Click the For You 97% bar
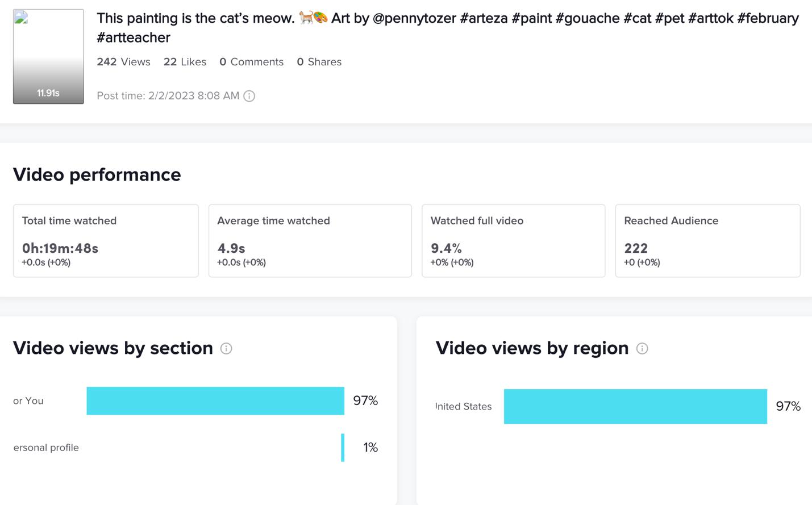This screenshot has width=812, height=505. [x=215, y=401]
